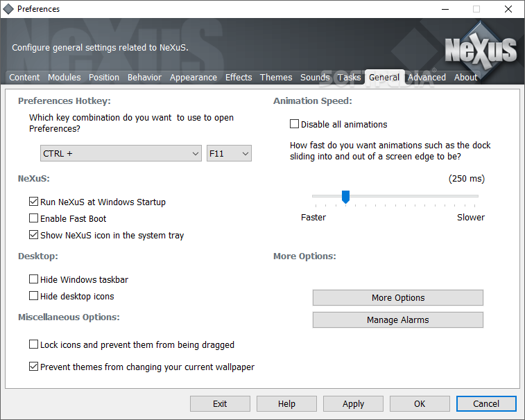
Task: Check Disable all animations
Action: pyautogui.click(x=294, y=124)
